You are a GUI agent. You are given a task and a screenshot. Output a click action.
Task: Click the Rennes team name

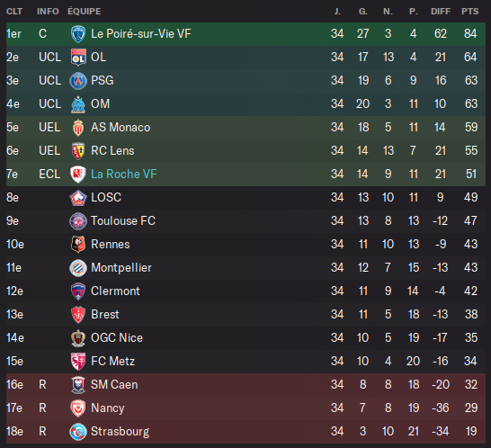tap(111, 244)
